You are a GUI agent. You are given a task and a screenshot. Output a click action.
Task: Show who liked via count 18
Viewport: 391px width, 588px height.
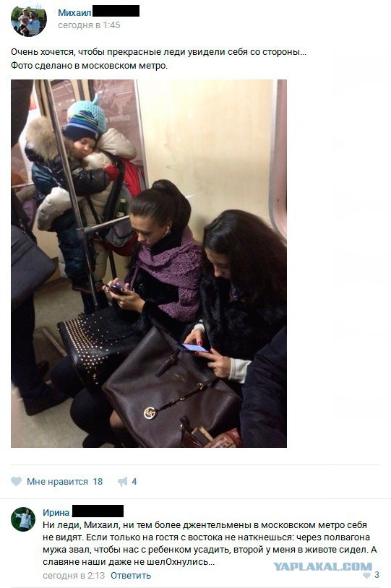click(98, 482)
